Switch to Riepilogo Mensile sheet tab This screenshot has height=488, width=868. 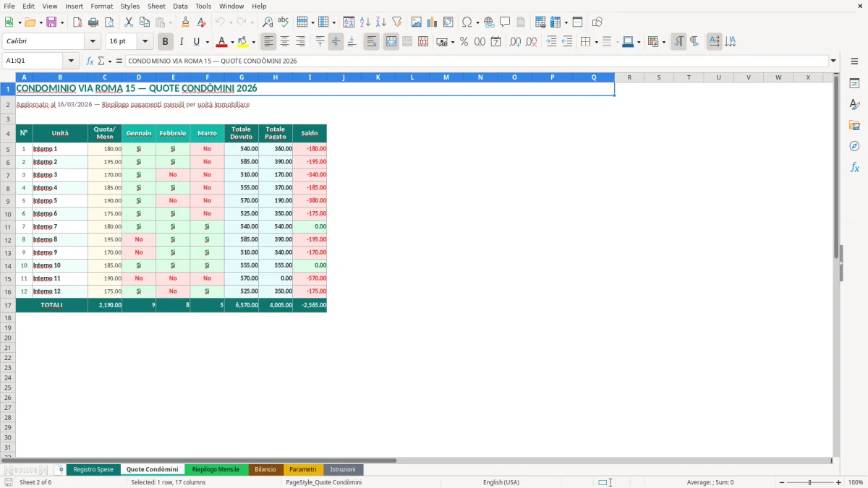tap(216, 469)
